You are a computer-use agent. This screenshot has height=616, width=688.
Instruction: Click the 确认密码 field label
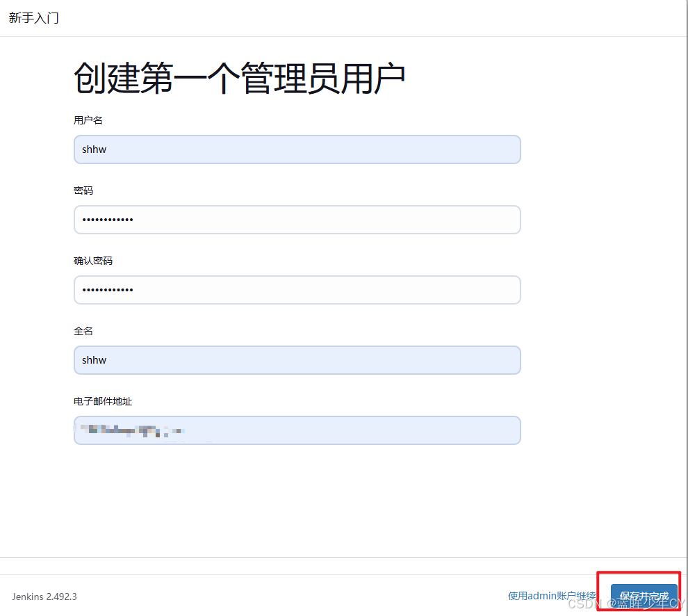93,261
